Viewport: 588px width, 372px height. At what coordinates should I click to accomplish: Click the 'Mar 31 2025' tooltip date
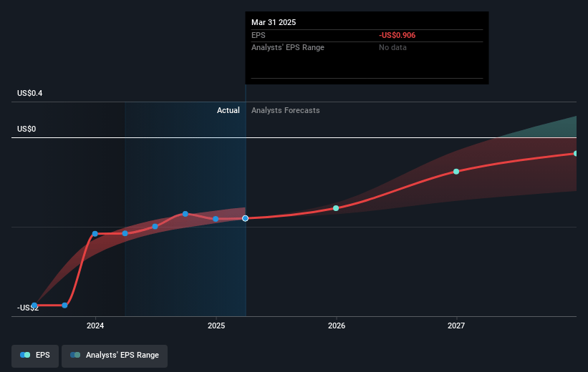click(274, 22)
